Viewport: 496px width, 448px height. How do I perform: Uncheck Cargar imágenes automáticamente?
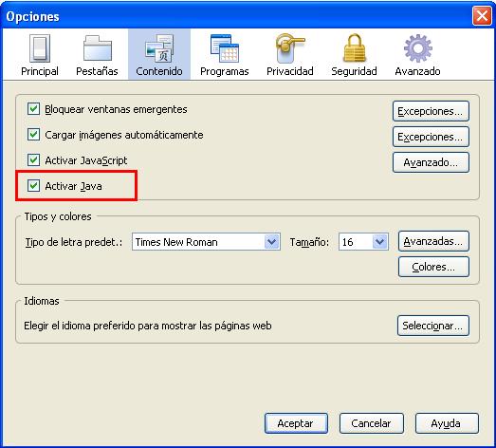coord(33,135)
